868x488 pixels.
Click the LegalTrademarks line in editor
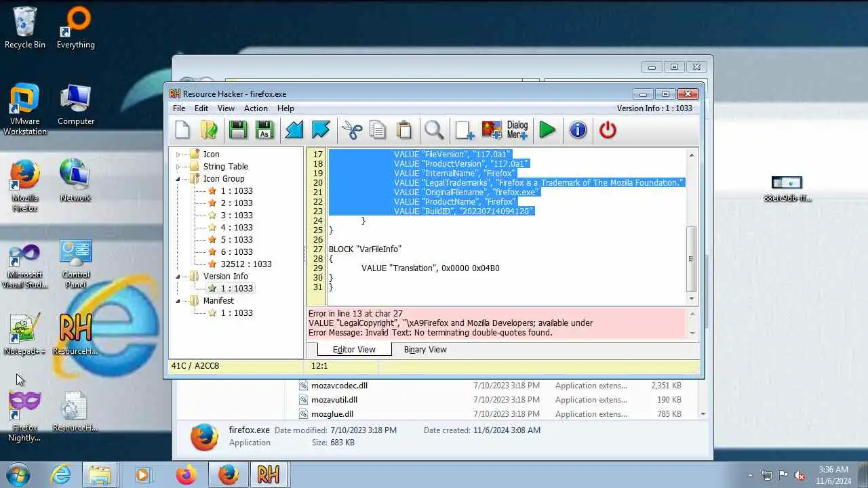(x=539, y=183)
